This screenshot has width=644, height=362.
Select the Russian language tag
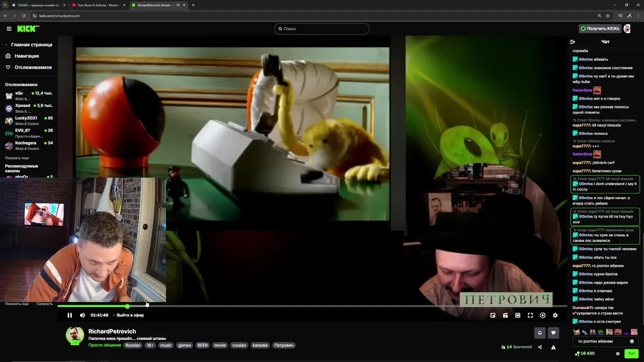[133, 345]
